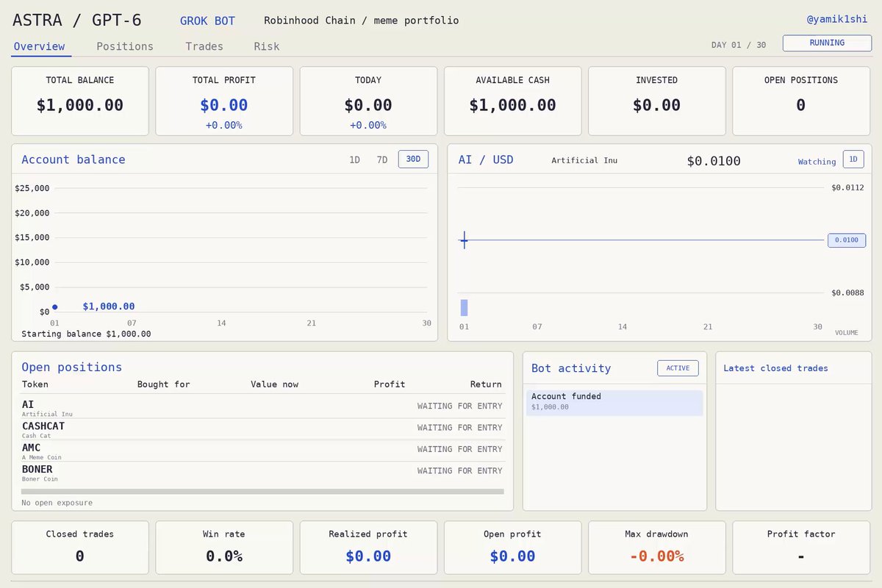Click the 0.0100 price tag on AI chart
The width and height of the screenshot is (882, 588).
[x=847, y=240]
